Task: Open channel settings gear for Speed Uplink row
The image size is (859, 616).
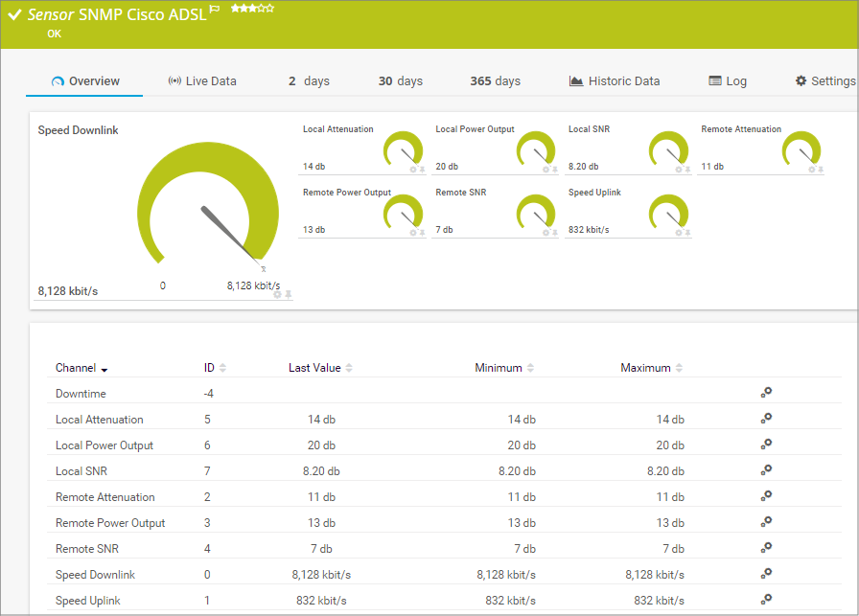Action: 766,600
